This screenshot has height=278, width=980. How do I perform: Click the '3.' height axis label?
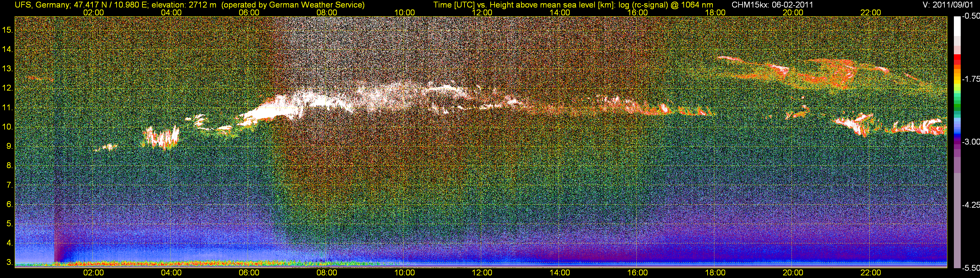pos(10,263)
